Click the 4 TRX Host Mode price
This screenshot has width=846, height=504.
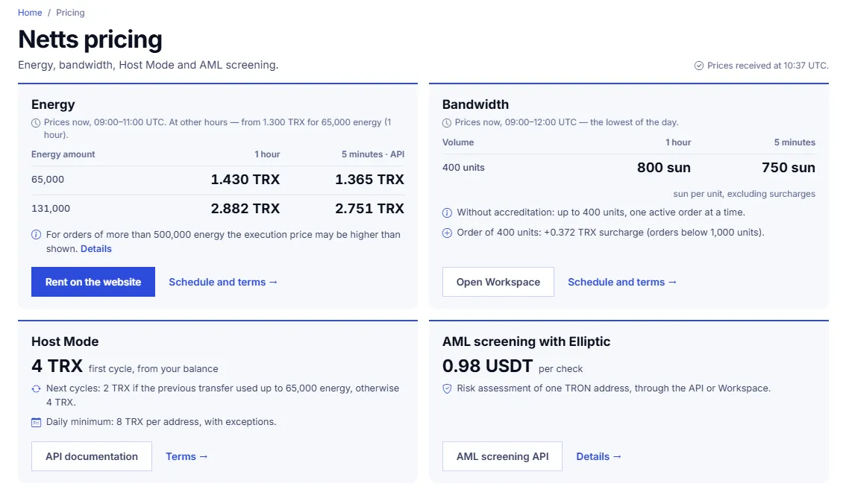tap(57, 366)
